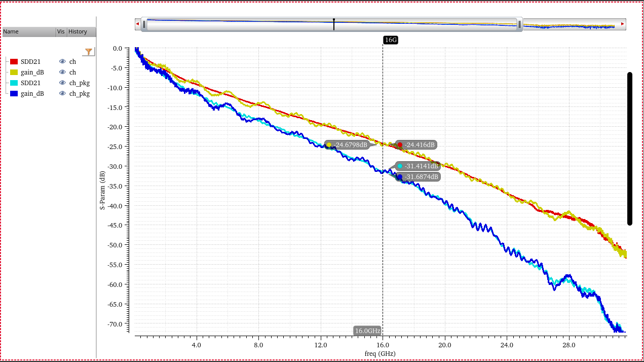The height and width of the screenshot is (362, 644).
Task: Click the red color swatch for SDD21
Action: tap(14, 62)
